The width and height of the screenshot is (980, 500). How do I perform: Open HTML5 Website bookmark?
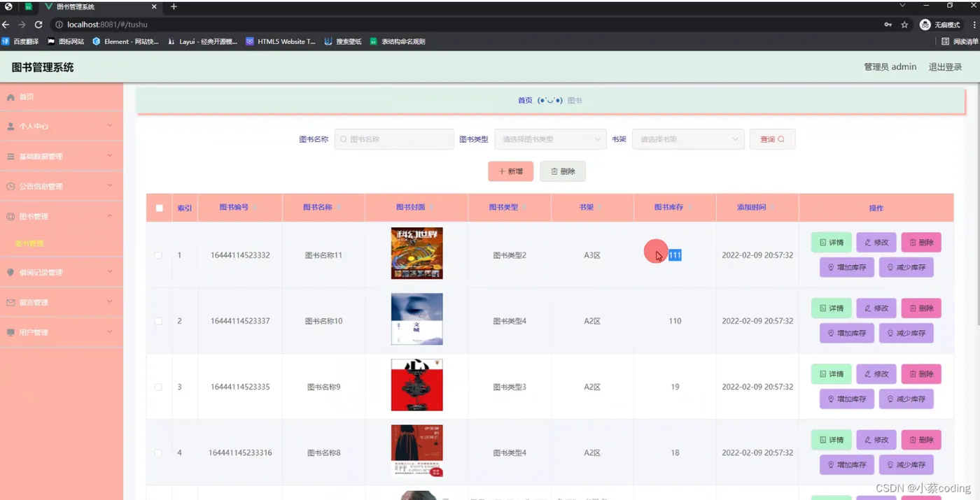(x=281, y=41)
